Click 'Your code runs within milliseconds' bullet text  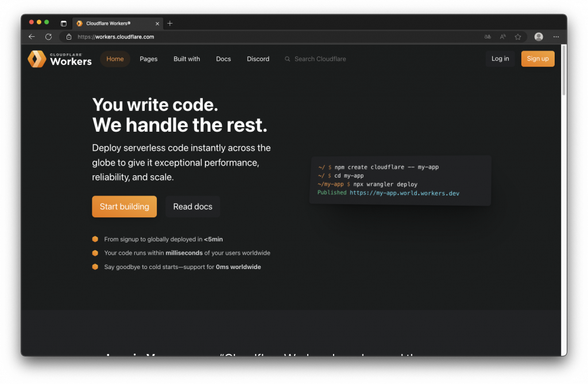[187, 253]
